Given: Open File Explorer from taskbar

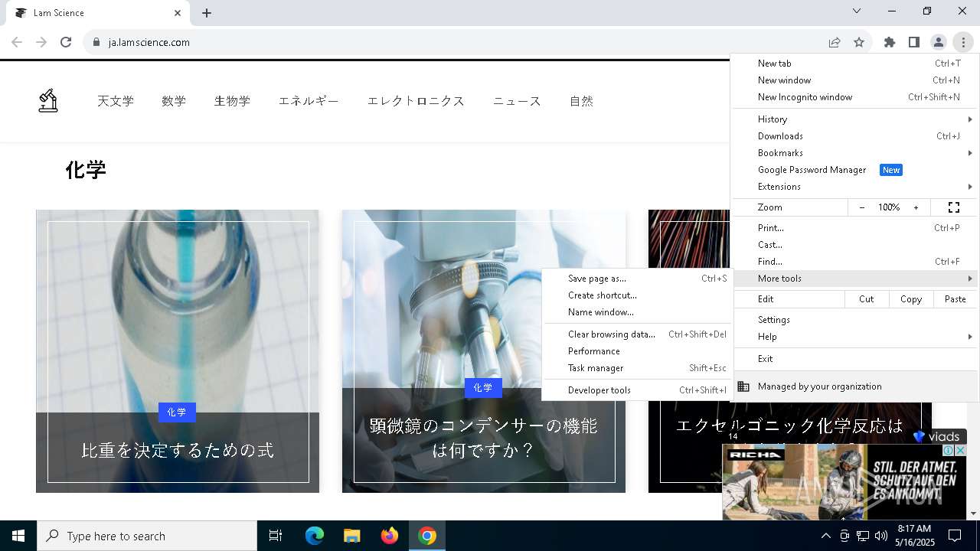Looking at the screenshot, I should [x=352, y=536].
